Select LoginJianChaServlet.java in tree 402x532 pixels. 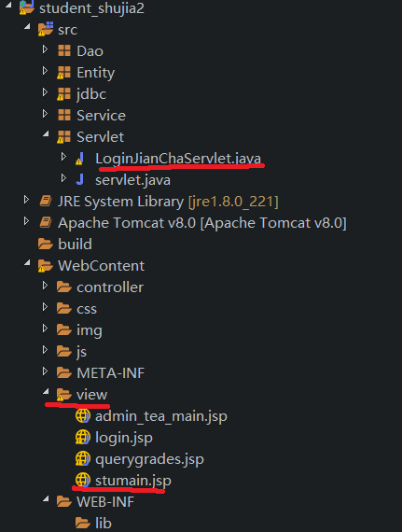click(178, 159)
